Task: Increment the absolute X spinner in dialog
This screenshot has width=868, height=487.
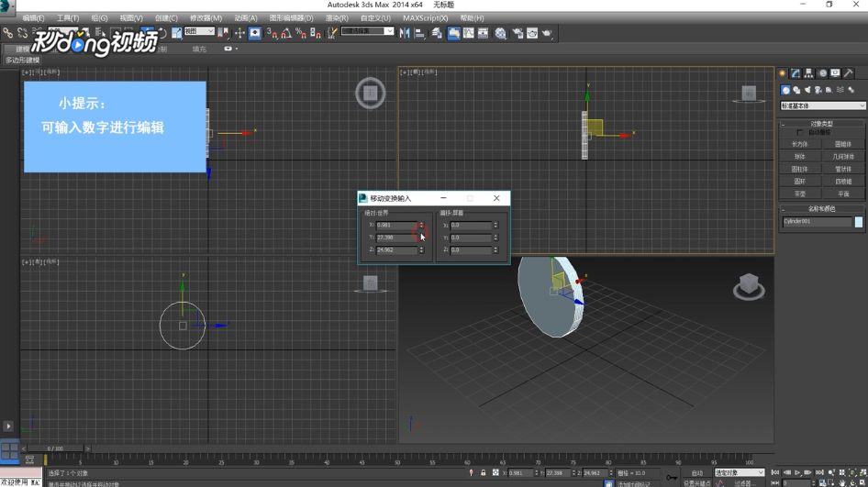Action: pos(421,223)
